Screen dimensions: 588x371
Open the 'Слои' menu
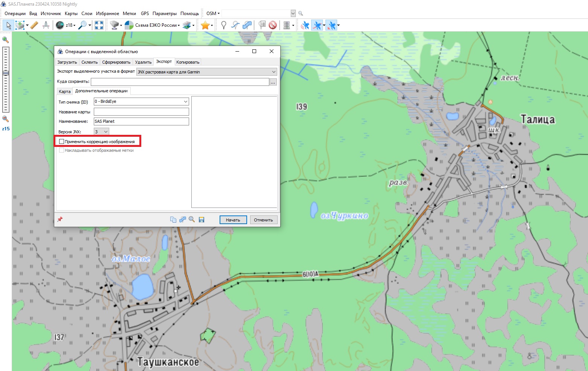[x=87, y=14]
